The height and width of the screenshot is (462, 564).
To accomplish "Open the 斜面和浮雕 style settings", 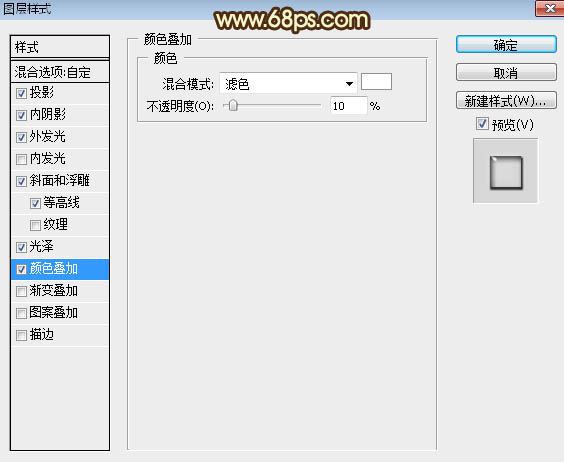I will (60, 181).
